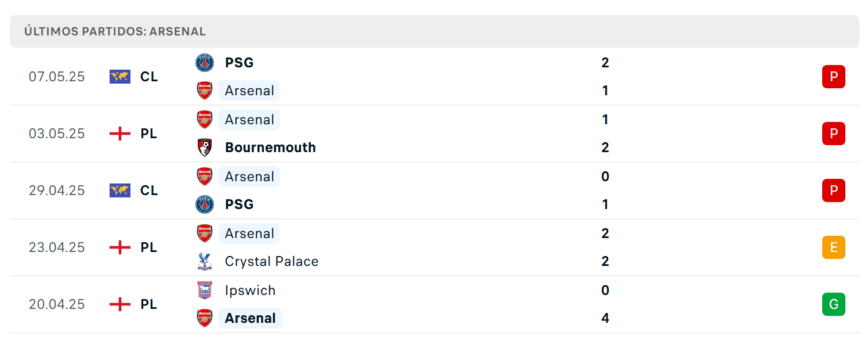Click the Ipswich club crest

point(205,290)
